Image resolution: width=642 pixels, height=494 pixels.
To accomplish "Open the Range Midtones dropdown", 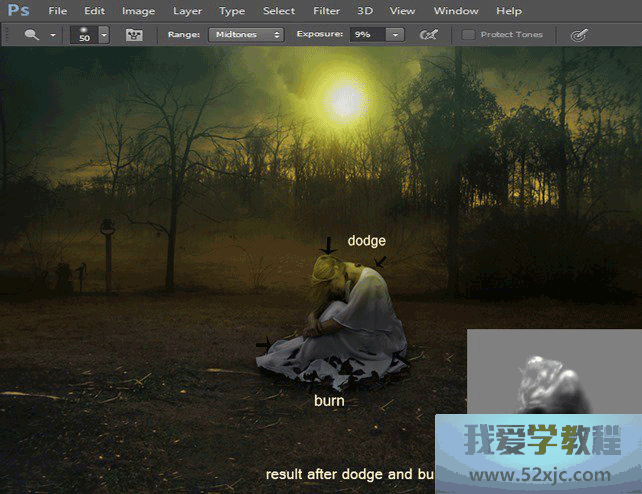I will (x=247, y=35).
